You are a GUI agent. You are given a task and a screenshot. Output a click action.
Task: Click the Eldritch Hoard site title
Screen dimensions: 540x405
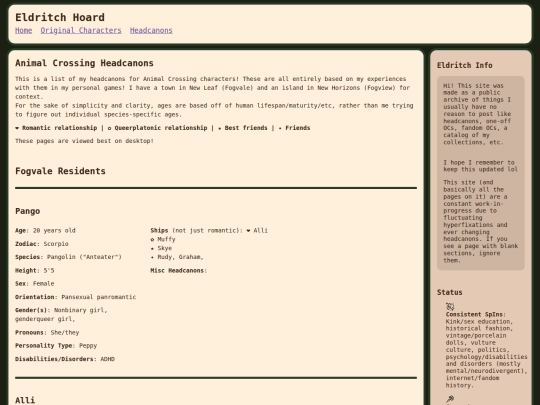tap(60, 17)
